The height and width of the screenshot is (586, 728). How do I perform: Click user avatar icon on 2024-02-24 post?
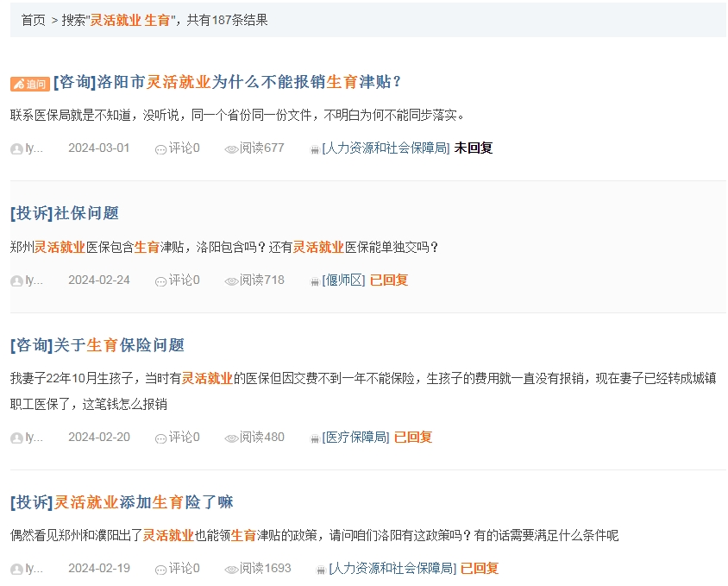coord(16,281)
